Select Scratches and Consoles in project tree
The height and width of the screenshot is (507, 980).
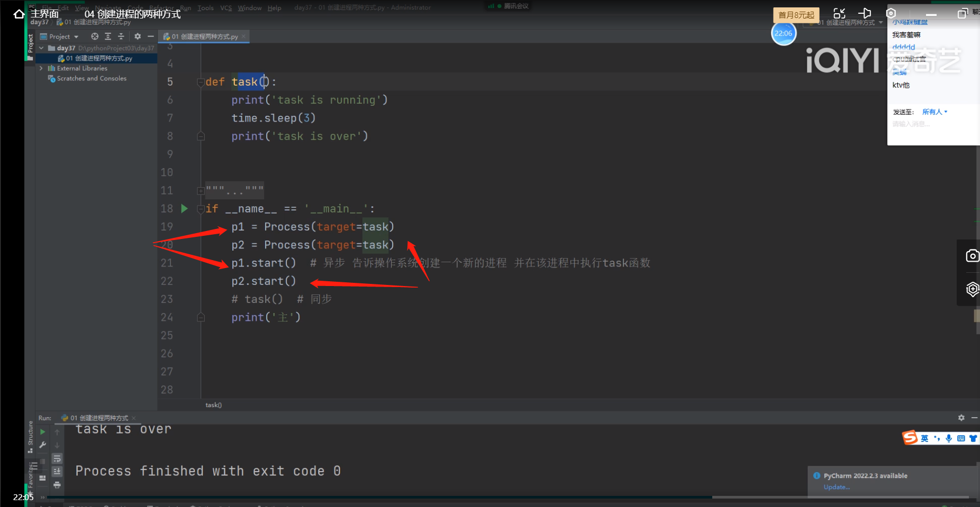(92, 78)
